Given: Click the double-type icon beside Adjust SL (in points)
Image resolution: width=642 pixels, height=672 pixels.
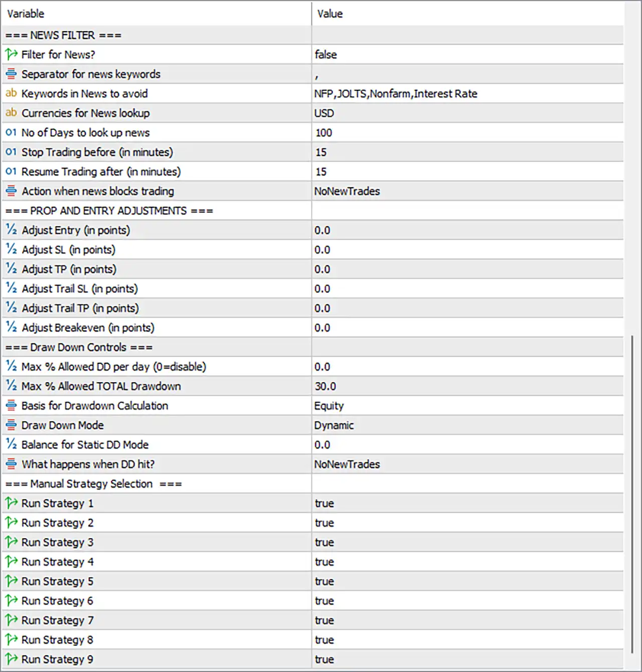Looking at the screenshot, I should (11, 250).
